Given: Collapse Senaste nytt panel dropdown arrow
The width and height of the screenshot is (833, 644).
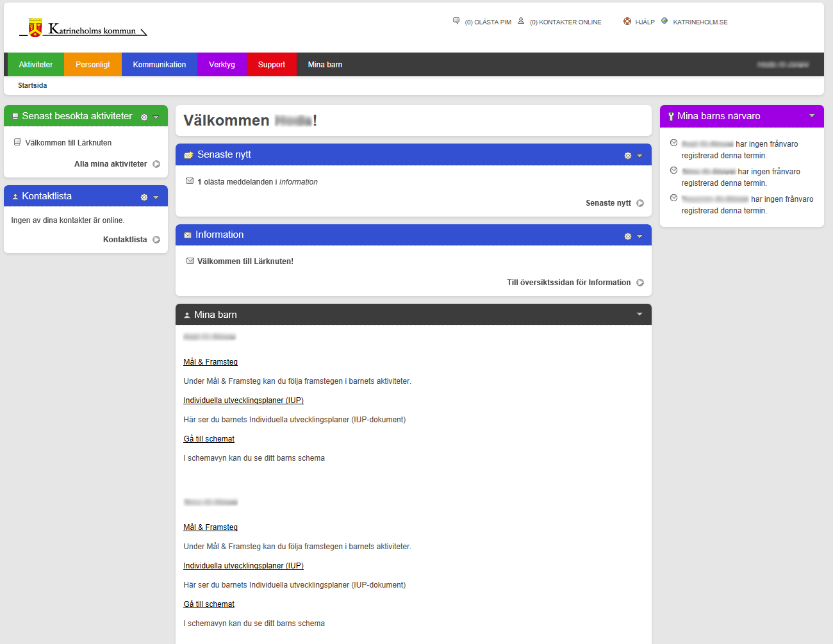Looking at the screenshot, I should [x=639, y=156].
